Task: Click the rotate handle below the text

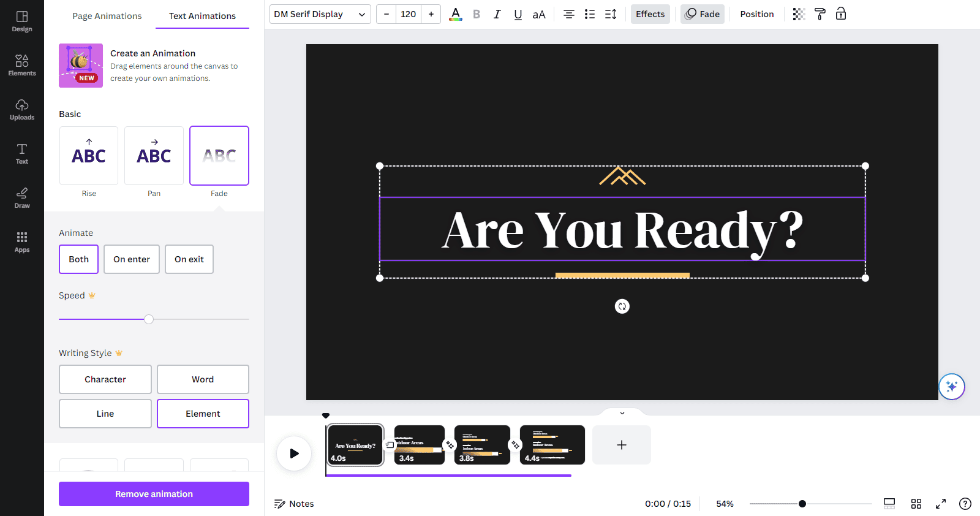Action: 622,306
